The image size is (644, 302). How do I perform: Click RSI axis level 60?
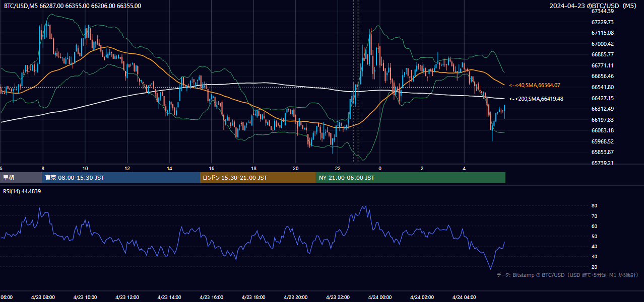(595, 226)
